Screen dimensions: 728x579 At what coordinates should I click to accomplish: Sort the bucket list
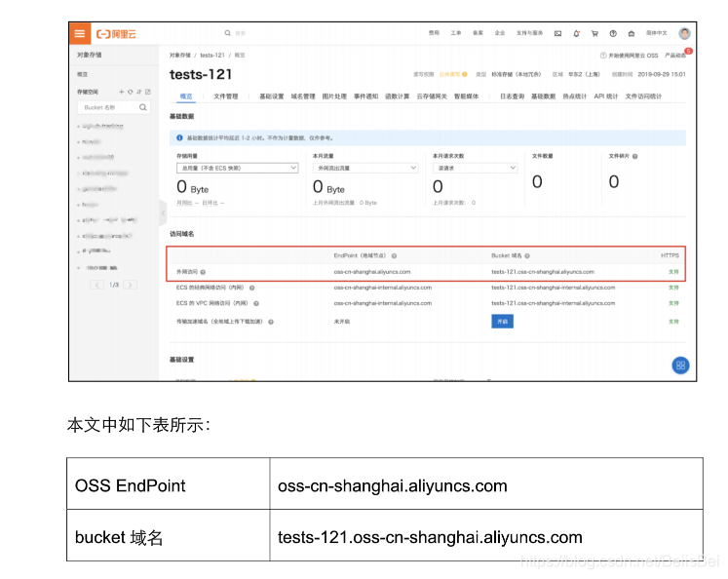tap(138, 92)
